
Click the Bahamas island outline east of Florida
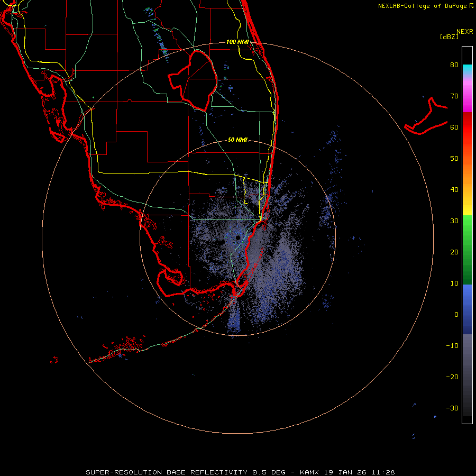[x=426, y=116]
